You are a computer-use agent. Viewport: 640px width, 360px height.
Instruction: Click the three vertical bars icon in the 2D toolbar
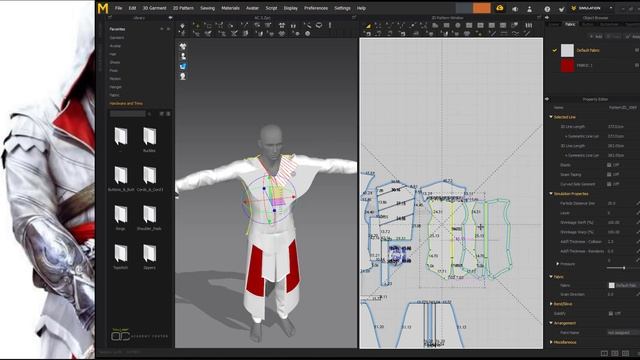(529, 25)
